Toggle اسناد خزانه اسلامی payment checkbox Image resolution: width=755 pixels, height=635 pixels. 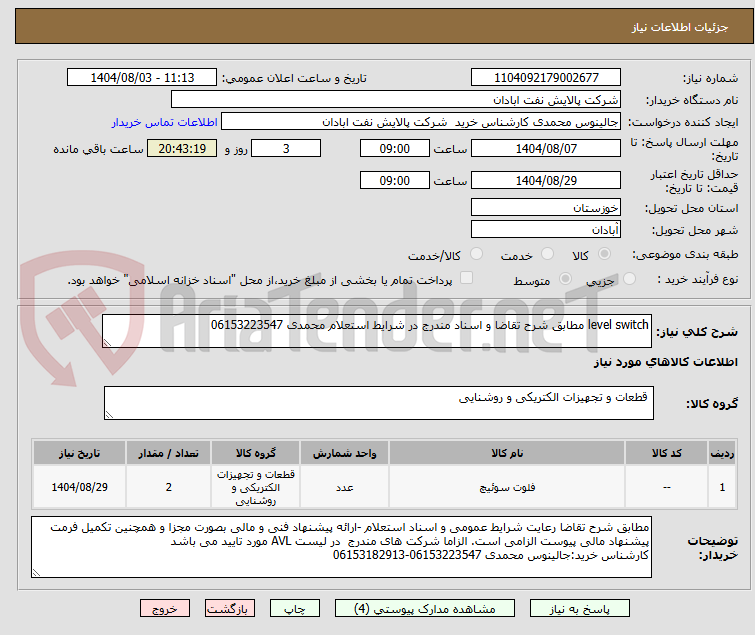[x=466, y=278]
